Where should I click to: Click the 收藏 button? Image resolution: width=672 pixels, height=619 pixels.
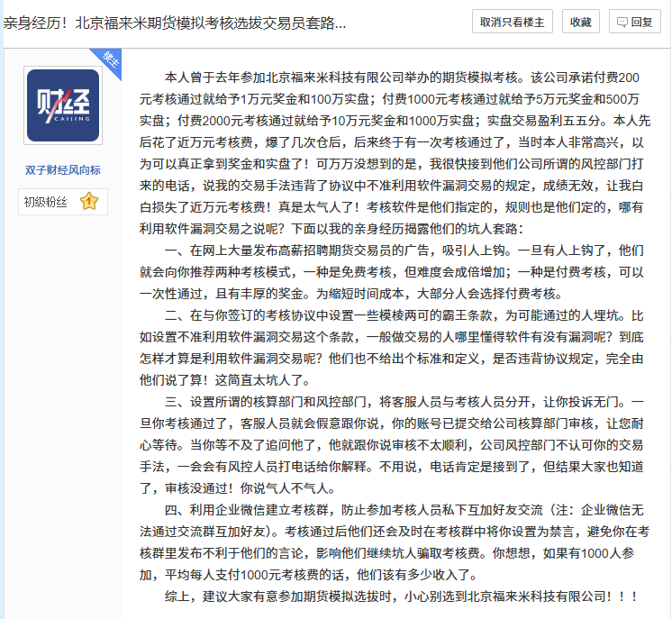pos(580,22)
